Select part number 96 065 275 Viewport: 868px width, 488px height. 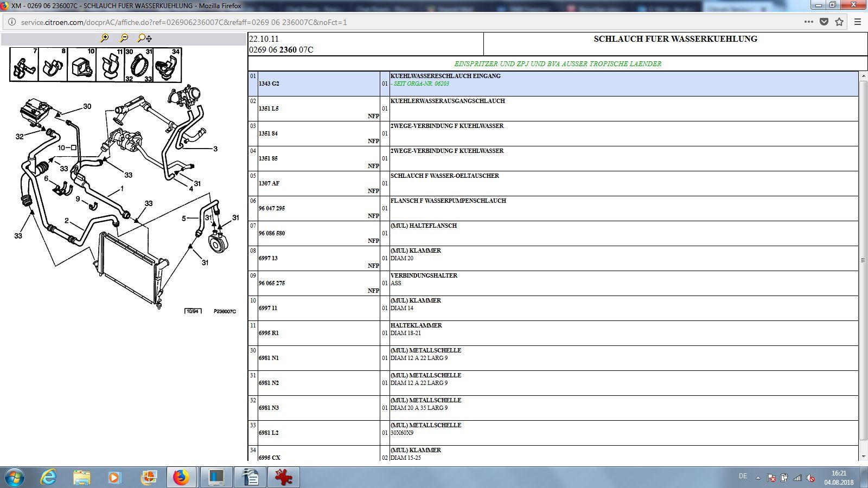click(272, 283)
